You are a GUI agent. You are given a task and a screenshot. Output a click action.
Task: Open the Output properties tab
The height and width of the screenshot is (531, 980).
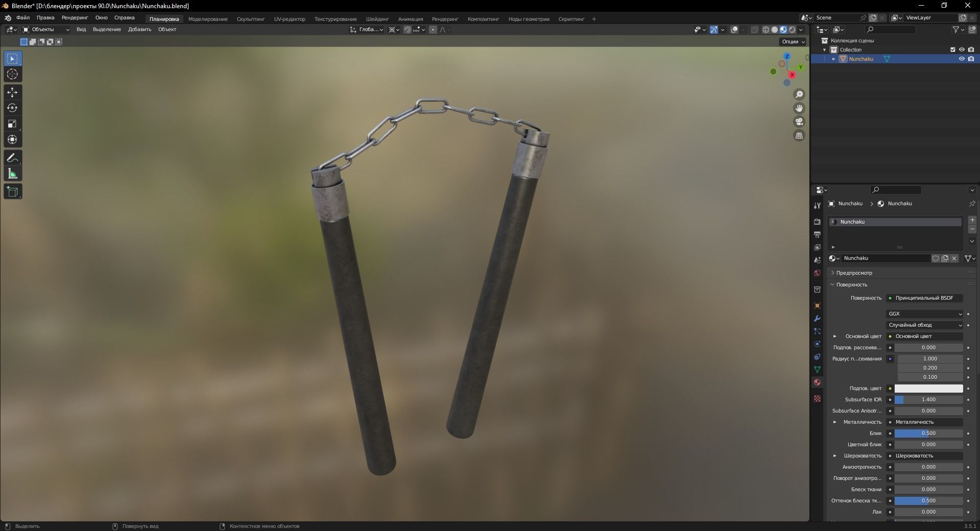coord(817,234)
